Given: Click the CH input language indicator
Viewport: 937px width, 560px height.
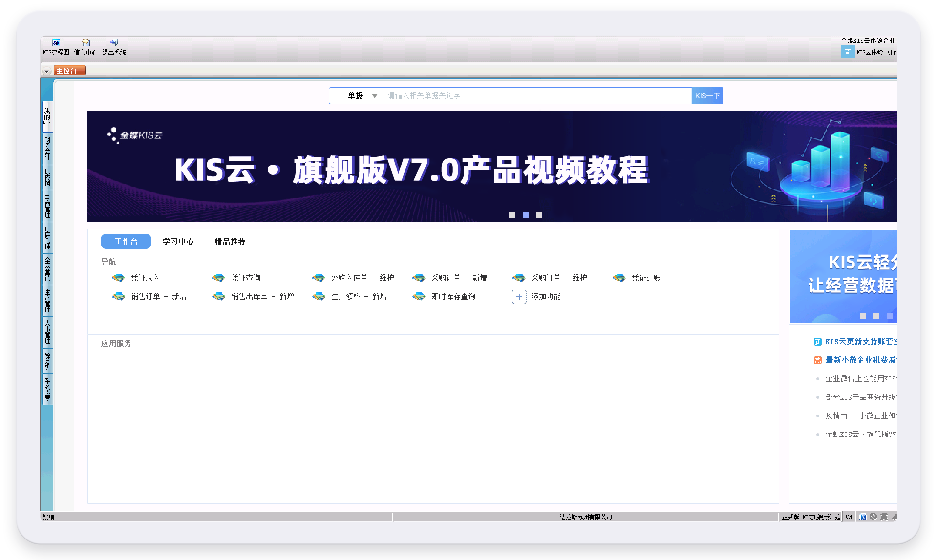Looking at the screenshot, I should point(849,517).
